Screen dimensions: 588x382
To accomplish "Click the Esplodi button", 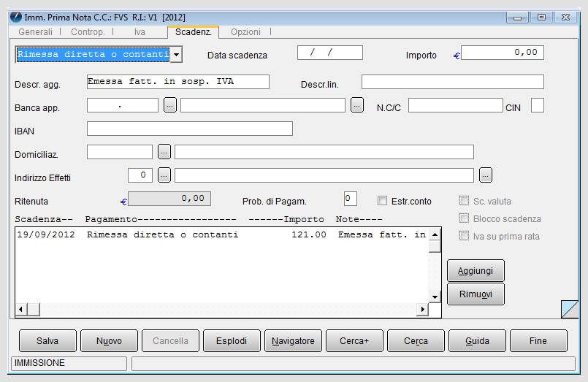I will [x=232, y=341].
